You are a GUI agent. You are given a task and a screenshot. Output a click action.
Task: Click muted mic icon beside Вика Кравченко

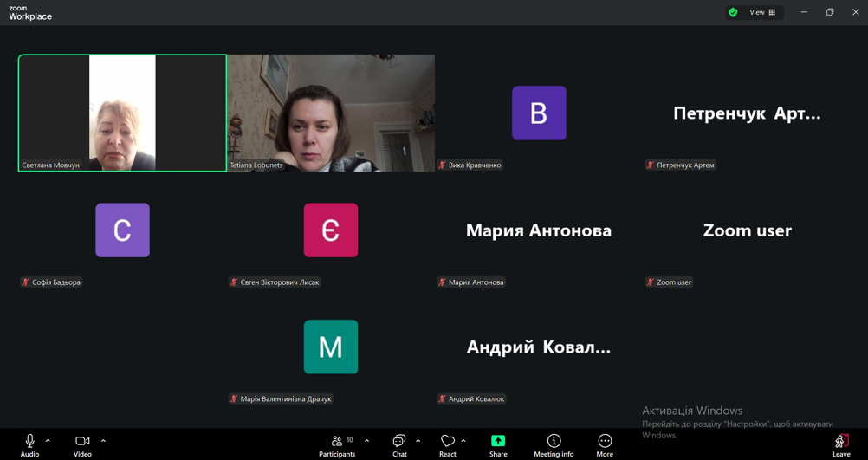point(443,165)
